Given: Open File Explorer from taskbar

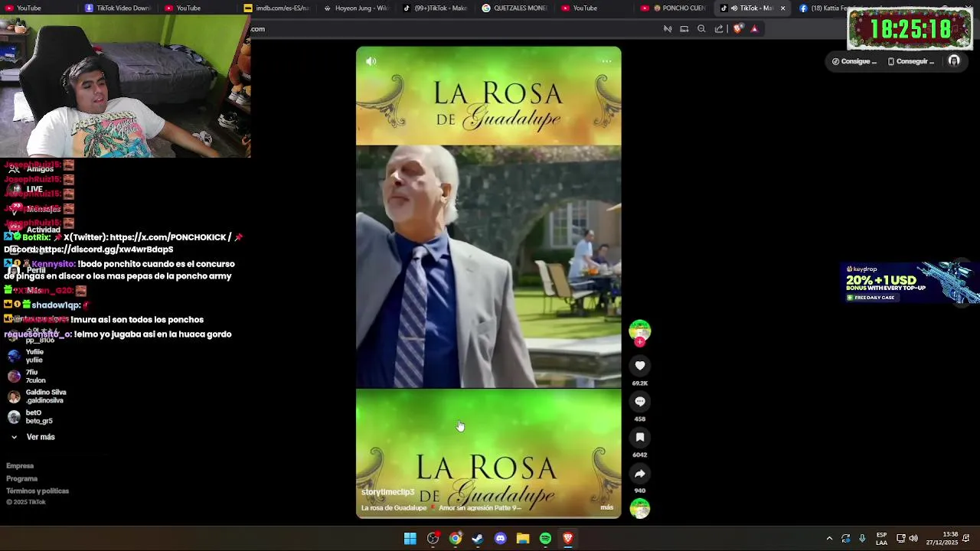Looking at the screenshot, I should click(x=523, y=539).
